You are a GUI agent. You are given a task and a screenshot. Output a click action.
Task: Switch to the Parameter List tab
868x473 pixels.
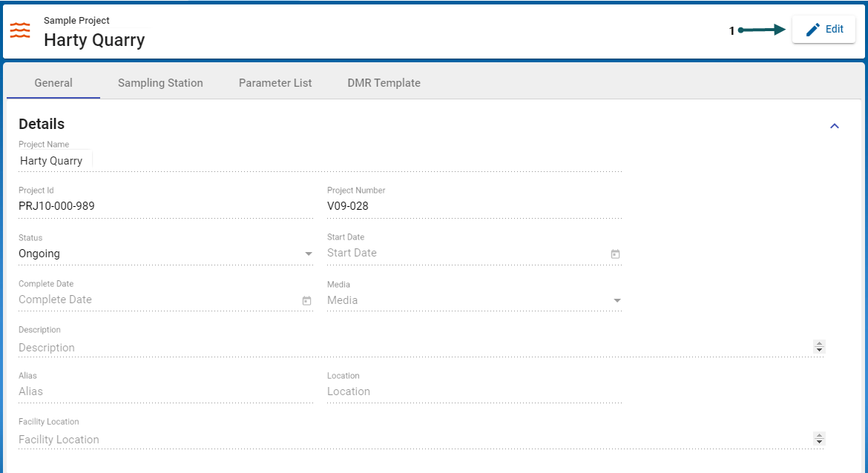pyautogui.click(x=275, y=83)
